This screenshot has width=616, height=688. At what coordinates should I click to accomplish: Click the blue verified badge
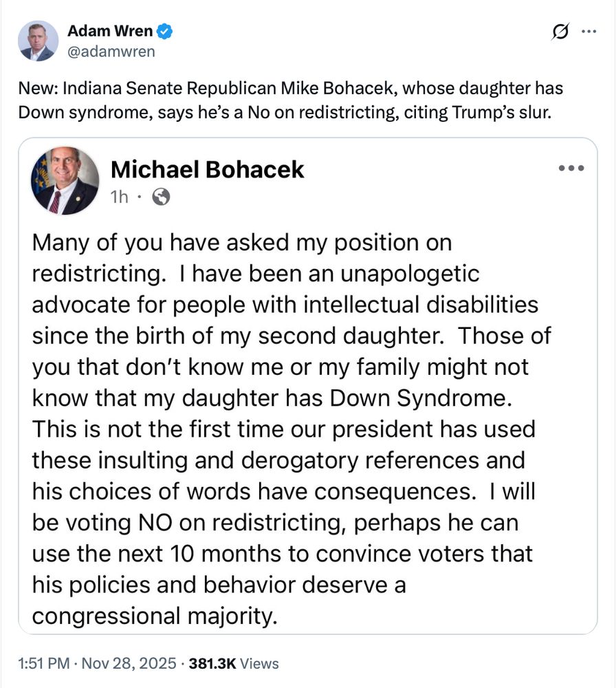point(165,31)
